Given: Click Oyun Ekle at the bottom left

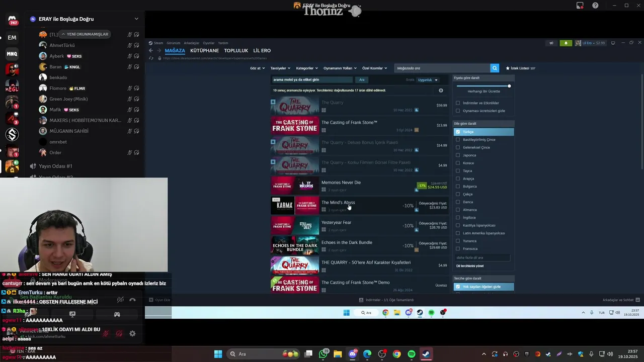Looking at the screenshot, I should (x=160, y=300).
